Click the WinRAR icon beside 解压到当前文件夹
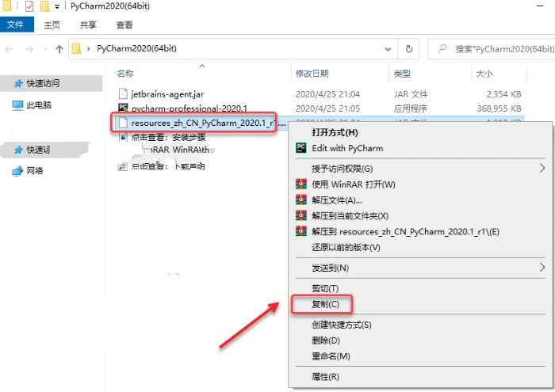Screen dimensions: 555x392 click(300, 215)
